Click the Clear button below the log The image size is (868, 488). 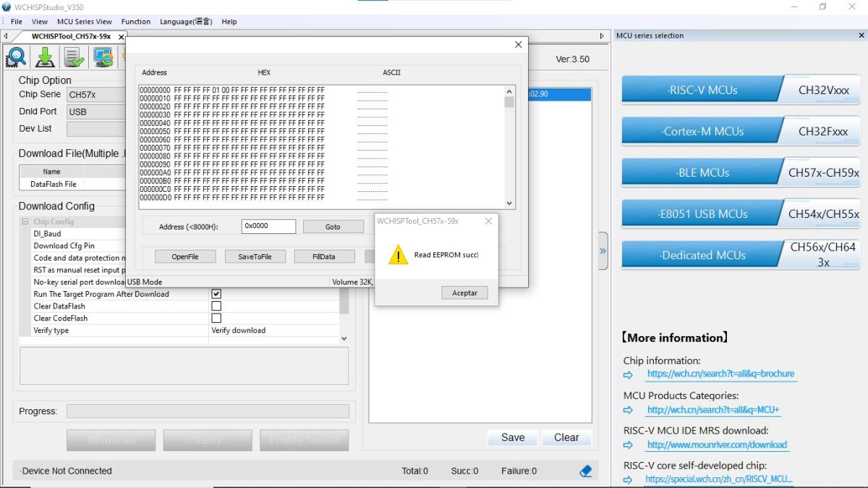click(566, 437)
